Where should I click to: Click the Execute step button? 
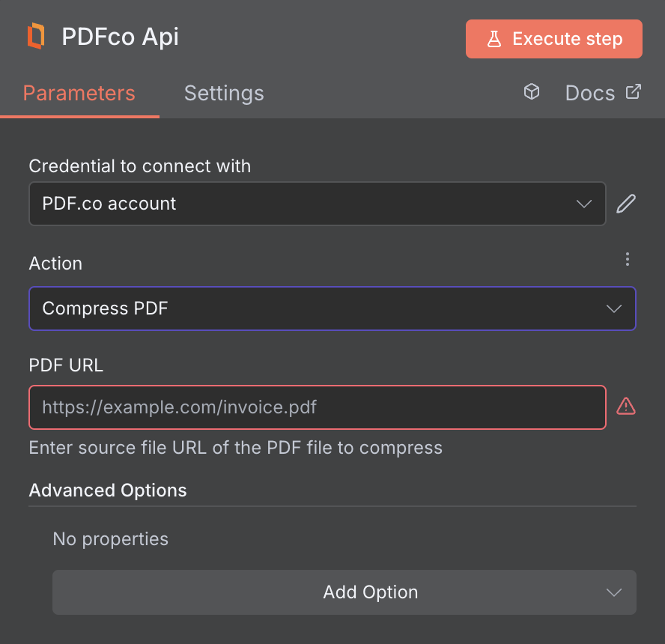coord(554,38)
